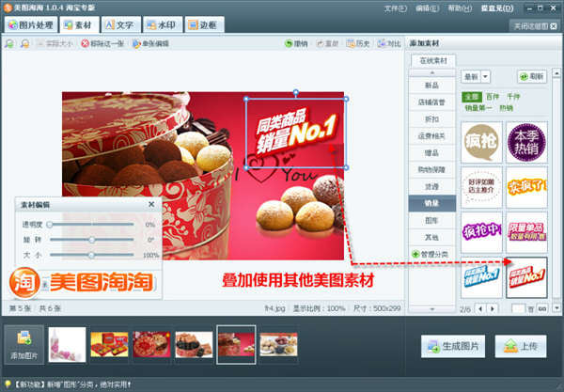
Task: Select the 销量第一 filter tag
Action: click(x=478, y=108)
